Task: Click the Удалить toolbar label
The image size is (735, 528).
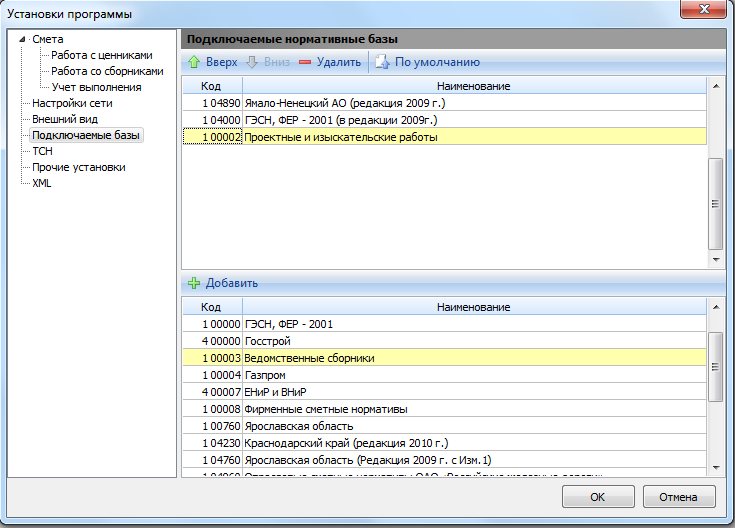Action: pos(338,62)
